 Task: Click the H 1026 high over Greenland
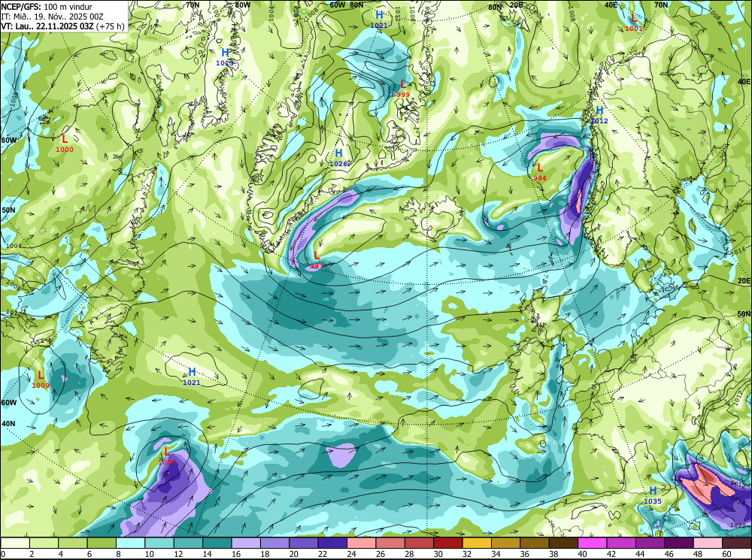coord(338,157)
